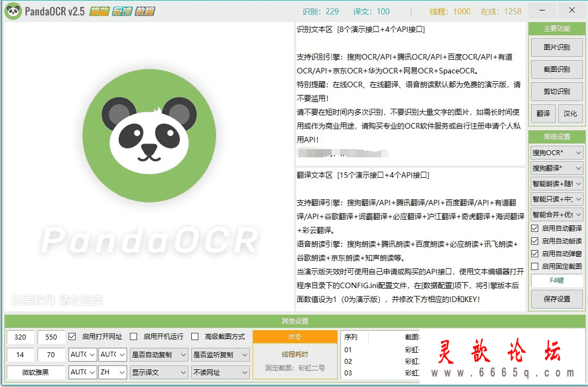Open the AUTO dropdown beside ZH

tap(83, 373)
